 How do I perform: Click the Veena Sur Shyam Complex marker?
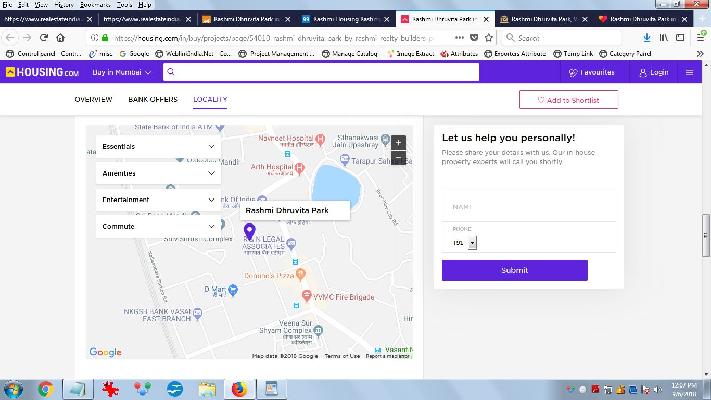coord(318,331)
